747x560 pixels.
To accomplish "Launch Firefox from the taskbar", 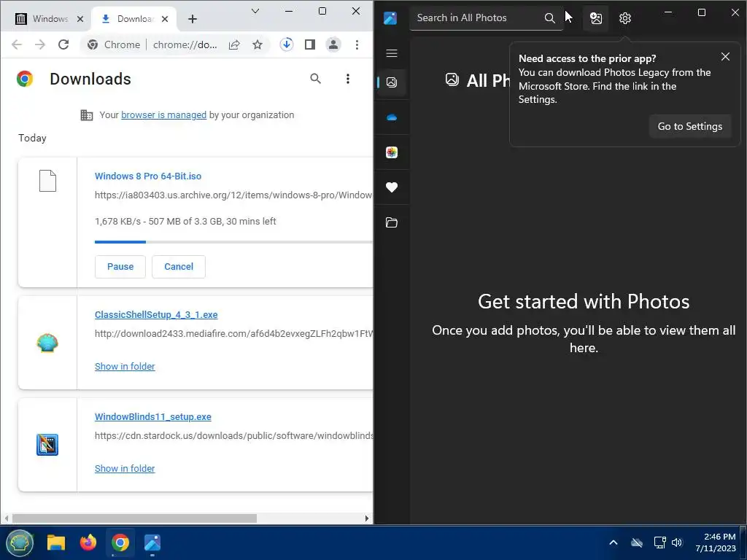I will pos(88,542).
